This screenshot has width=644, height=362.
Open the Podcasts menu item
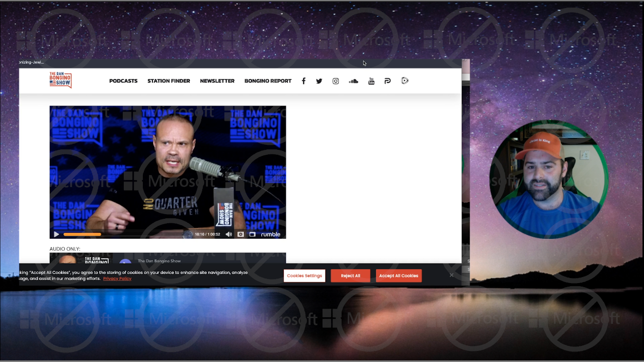tap(123, 81)
